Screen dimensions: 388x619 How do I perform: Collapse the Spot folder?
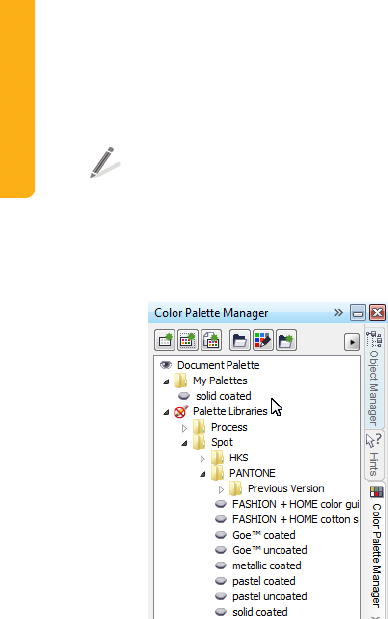184,443
